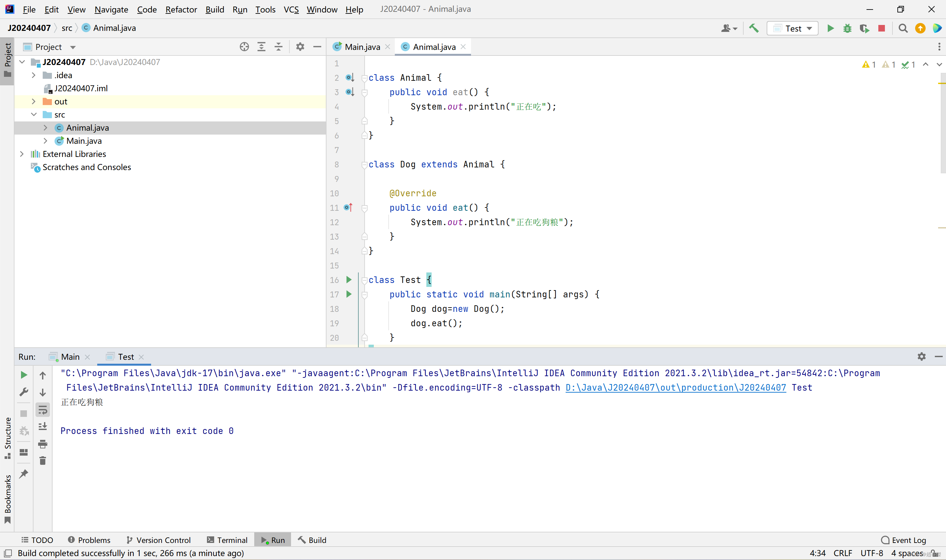The image size is (946, 560).
Task: Toggle soft-wrap in Run console
Action: coord(43,409)
